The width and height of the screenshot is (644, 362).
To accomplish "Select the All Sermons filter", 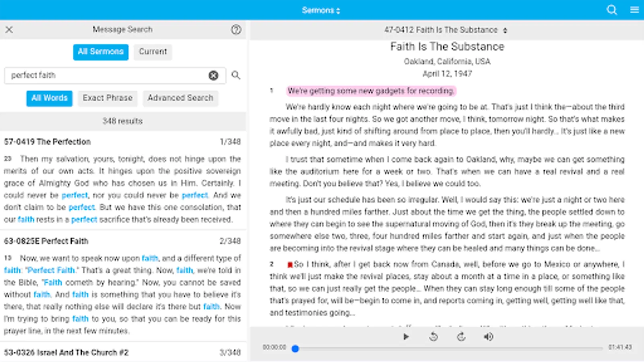I will [x=100, y=51].
